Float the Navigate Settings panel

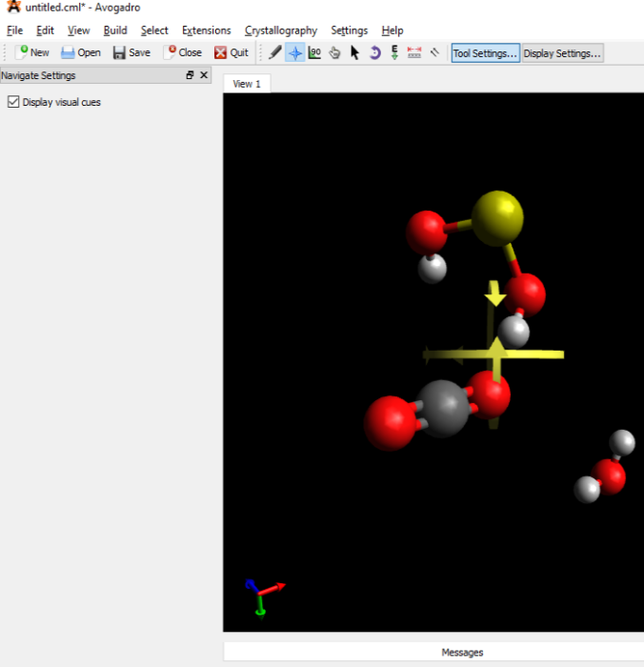coord(190,75)
